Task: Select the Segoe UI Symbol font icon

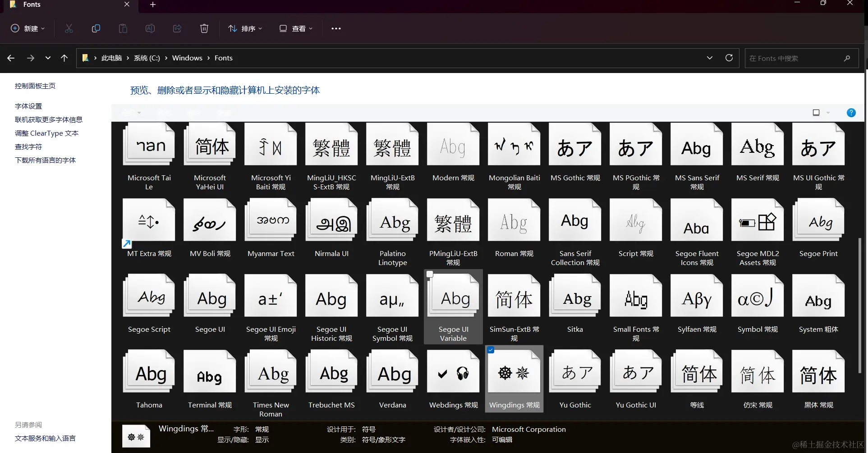Action: coord(392,297)
